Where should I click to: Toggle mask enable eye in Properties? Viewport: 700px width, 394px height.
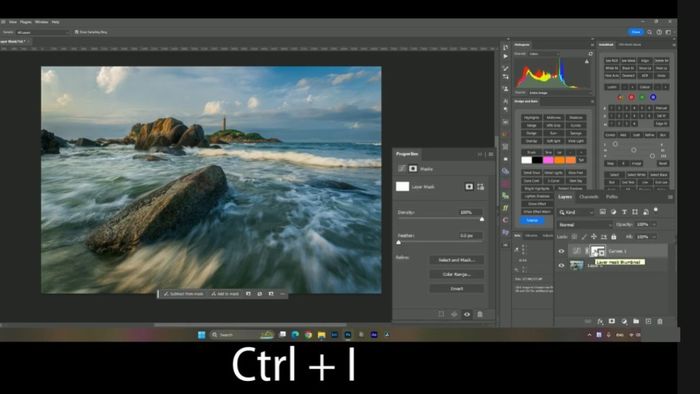467,314
